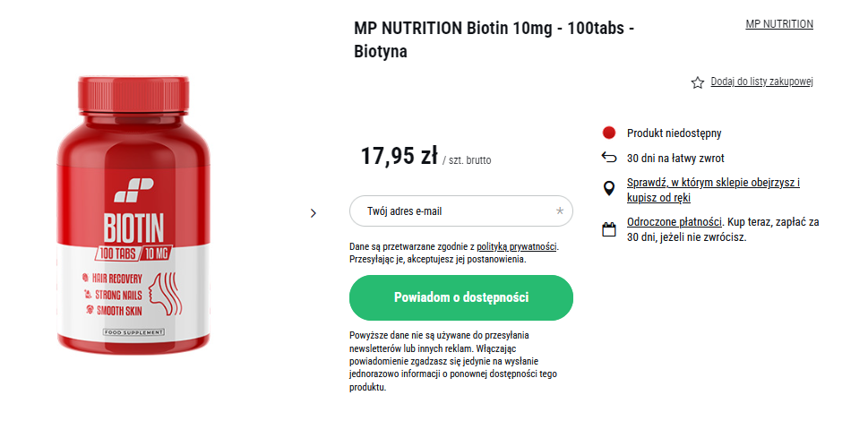Select the 'Dodaj do listy zakupowej' link
The image size is (868, 421).
click(761, 82)
